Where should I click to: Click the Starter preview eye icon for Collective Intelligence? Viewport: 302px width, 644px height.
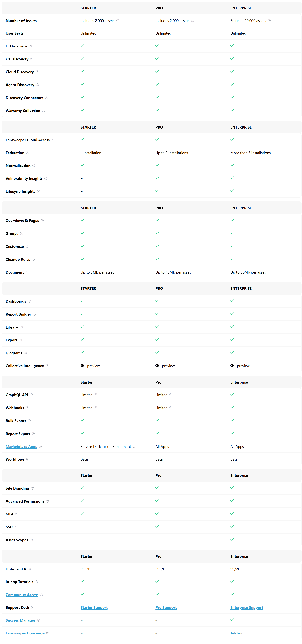(x=83, y=365)
